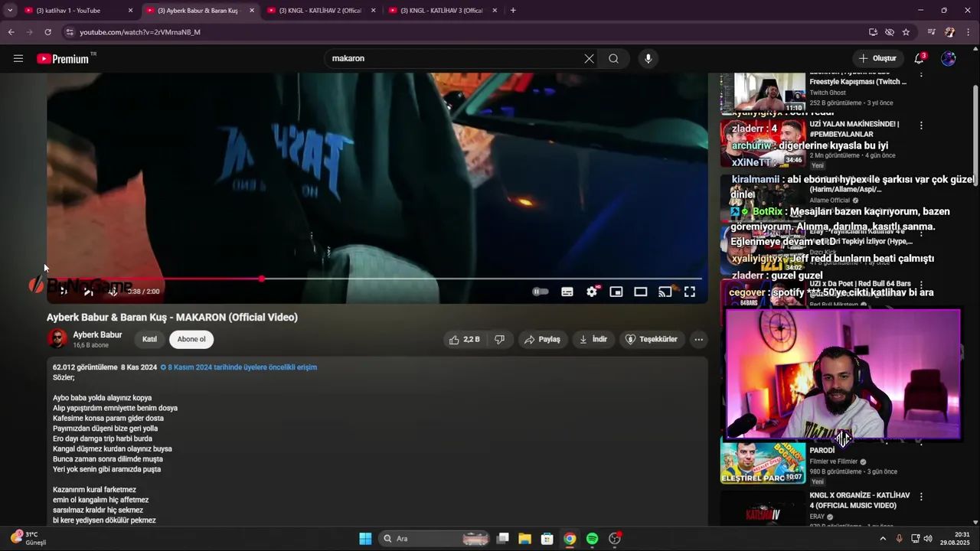Open Chrome media controls icon

932,32
